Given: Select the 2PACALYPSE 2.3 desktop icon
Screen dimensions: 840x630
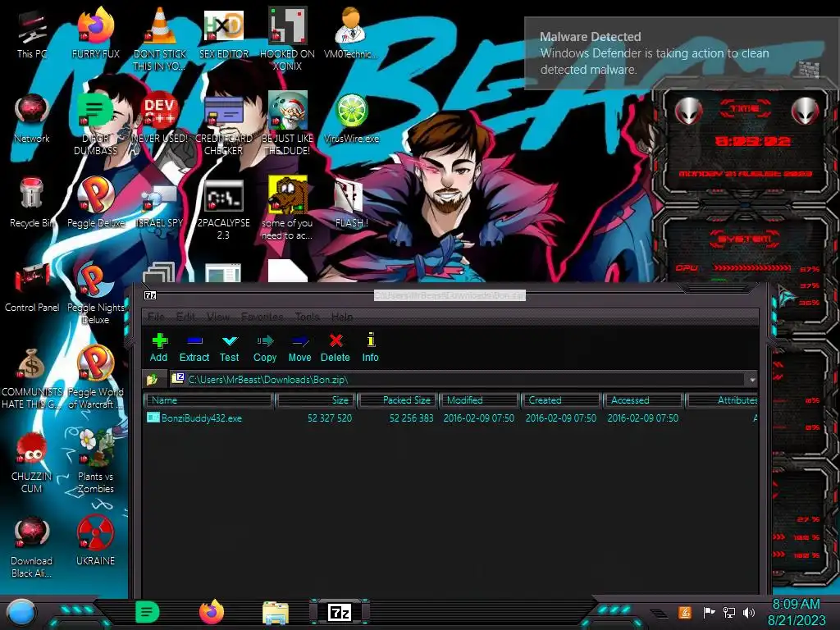Looking at the screenshot, I should [223, 209].
